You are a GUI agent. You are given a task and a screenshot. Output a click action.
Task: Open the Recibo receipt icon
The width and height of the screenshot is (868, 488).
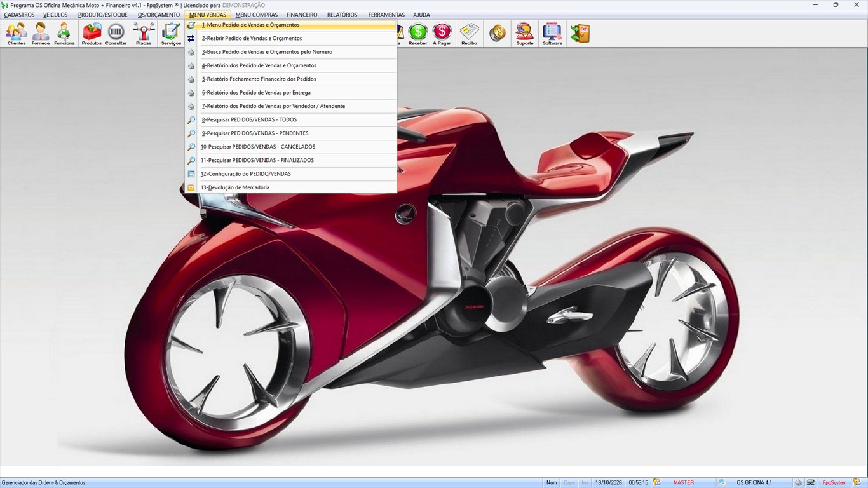pyautogui.click(x=469, y=34)
